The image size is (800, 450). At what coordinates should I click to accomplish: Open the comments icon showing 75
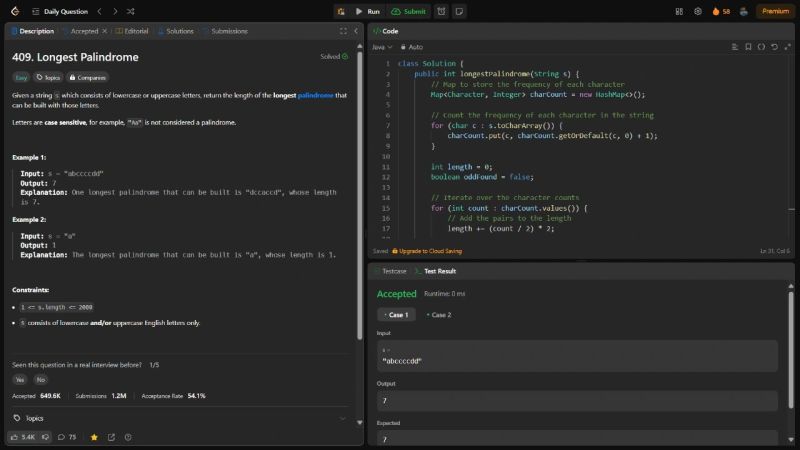tap(62, 437)
